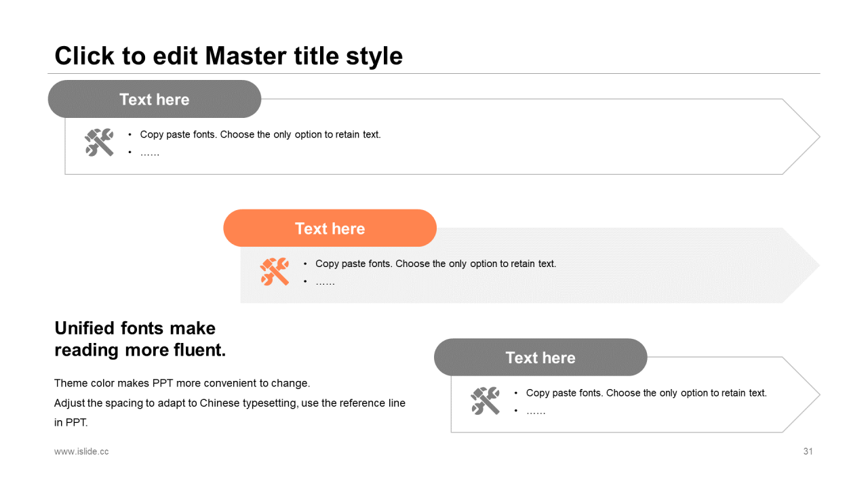Click the gray tools icon in the first box
The height and width of the screenshot is (488, 868).
pyautogui.click(x=99, y=142)
